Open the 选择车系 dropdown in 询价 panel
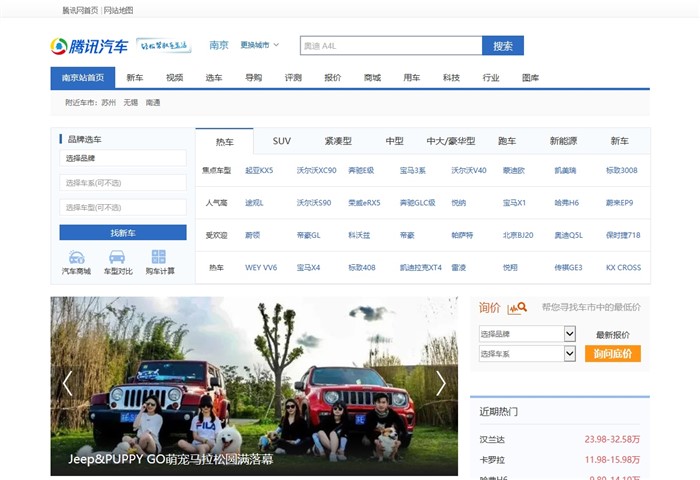Viewport: 700px width, 480px height. coord(527,354)
